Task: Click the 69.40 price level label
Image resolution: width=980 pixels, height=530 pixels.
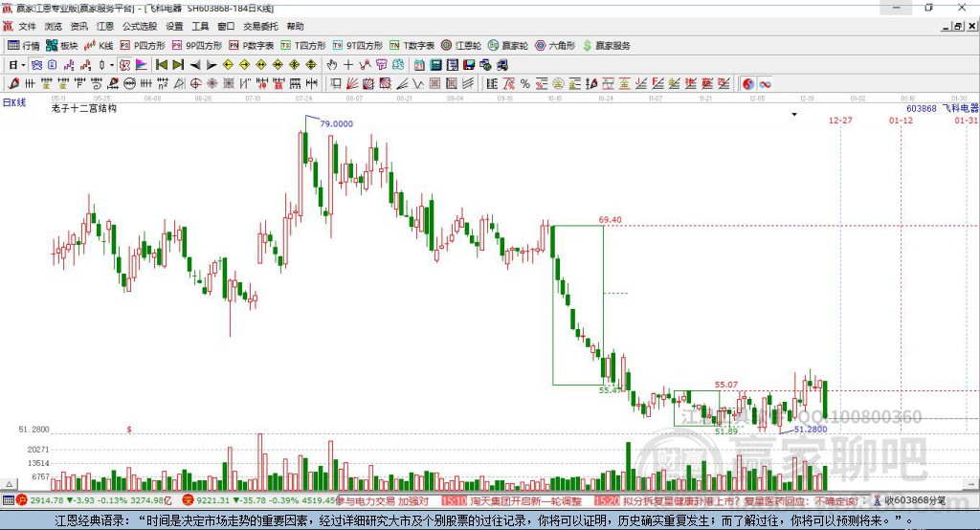Action: (610, 219)
